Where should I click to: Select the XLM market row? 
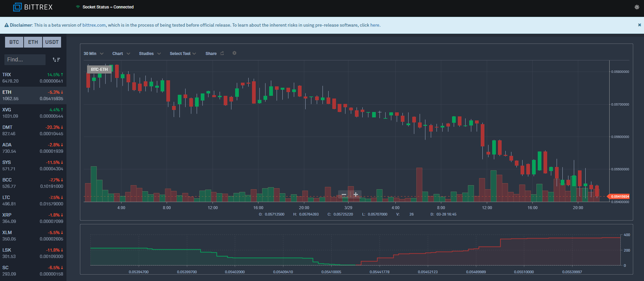click(33, 236)
